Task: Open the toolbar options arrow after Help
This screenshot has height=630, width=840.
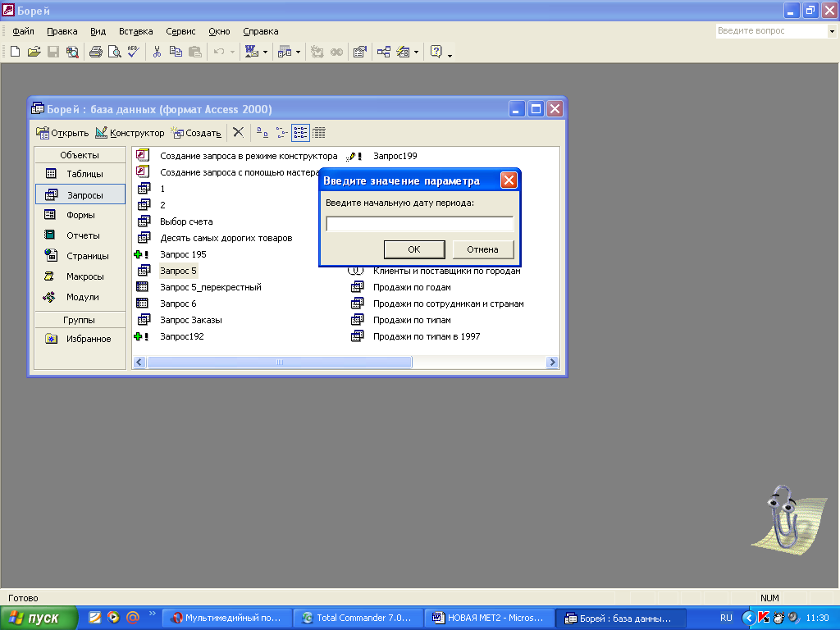Action: coord(450,55)
